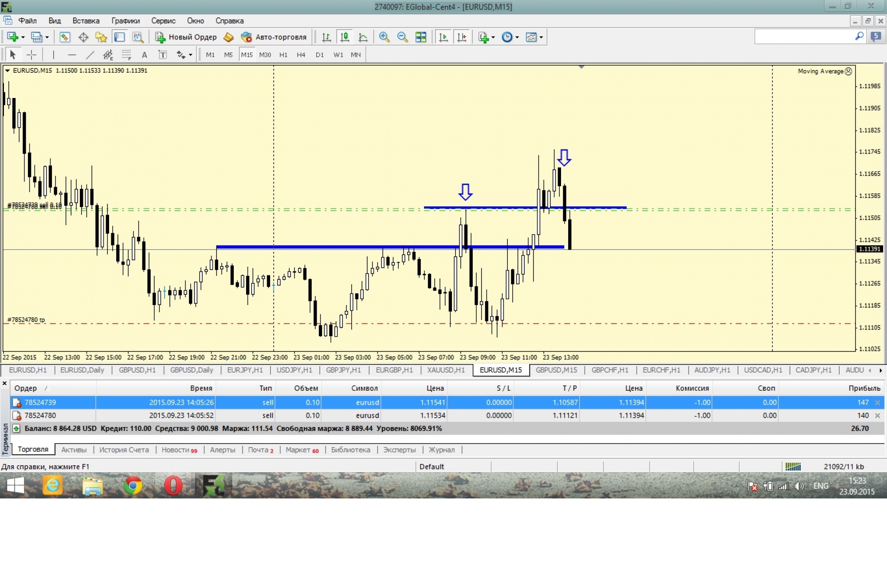Zoom out of the chart

click(402, 37)
